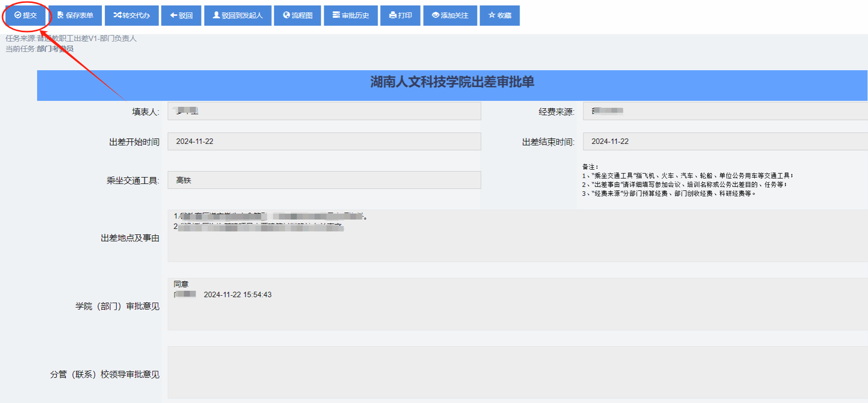Screen dimensions: 868x403
Task: Open the 出差结束时间 date field
Action: click(x=725, y=141)
